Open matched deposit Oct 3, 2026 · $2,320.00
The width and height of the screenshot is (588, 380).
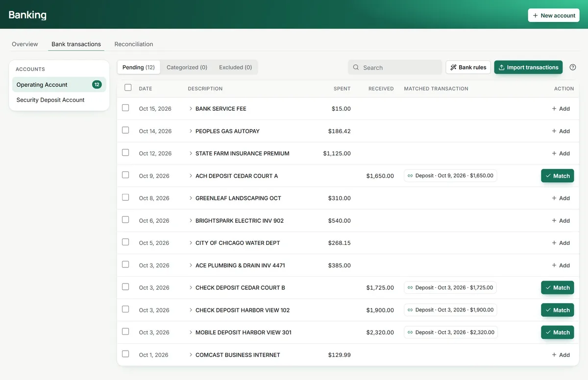click(451, 332)
